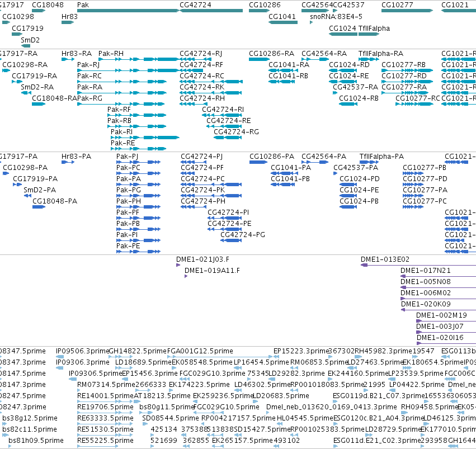Viewport: 476px width, 449px height.
Task: Click the Pak-RH transcript
Action: (139, 59)
